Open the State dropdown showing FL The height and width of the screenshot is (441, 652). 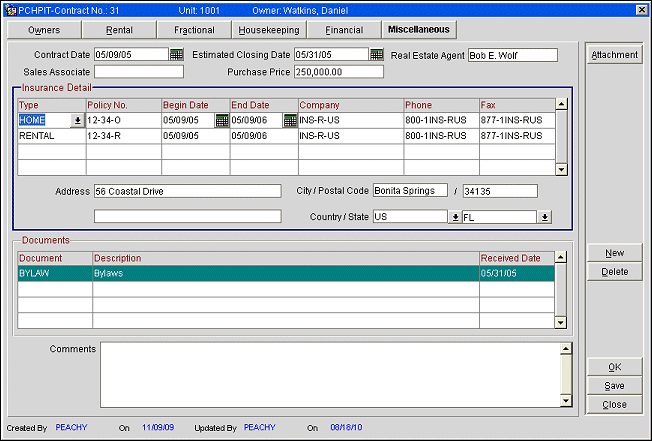[x=544, y=216]
